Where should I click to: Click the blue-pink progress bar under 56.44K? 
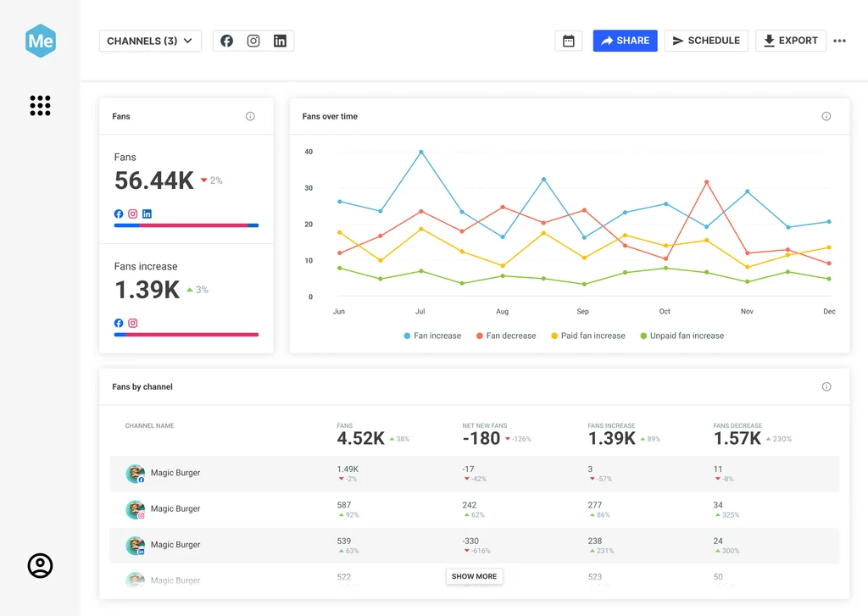coord(186,225)
